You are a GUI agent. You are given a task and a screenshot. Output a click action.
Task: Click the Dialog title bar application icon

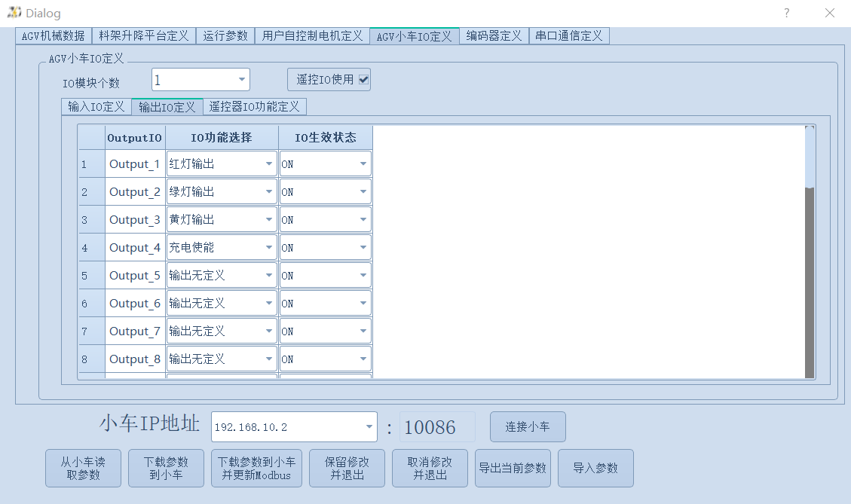coord(14,13)
